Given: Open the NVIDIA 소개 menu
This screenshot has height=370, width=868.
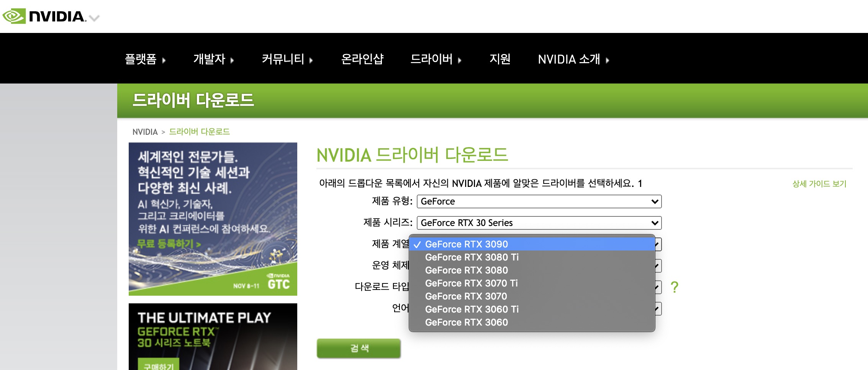Looking at the screenshot, I should (x=573, y=59).
